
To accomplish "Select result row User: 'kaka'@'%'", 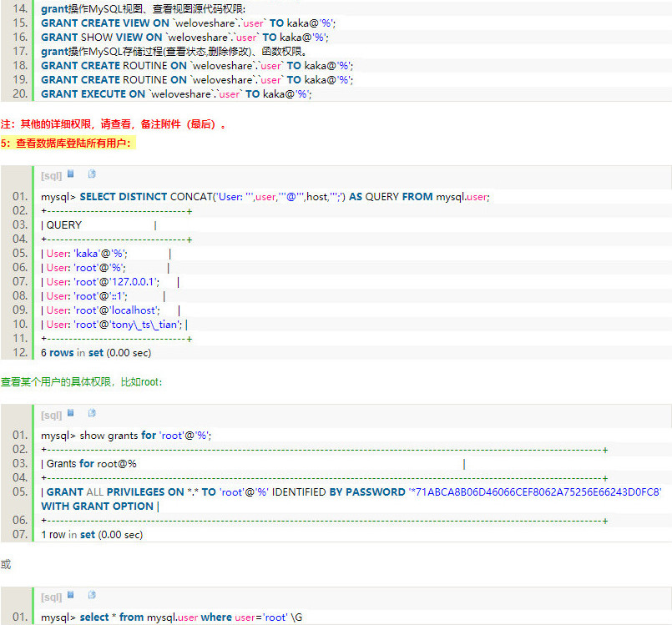I will pyautogui.click(x=106, y=254).
